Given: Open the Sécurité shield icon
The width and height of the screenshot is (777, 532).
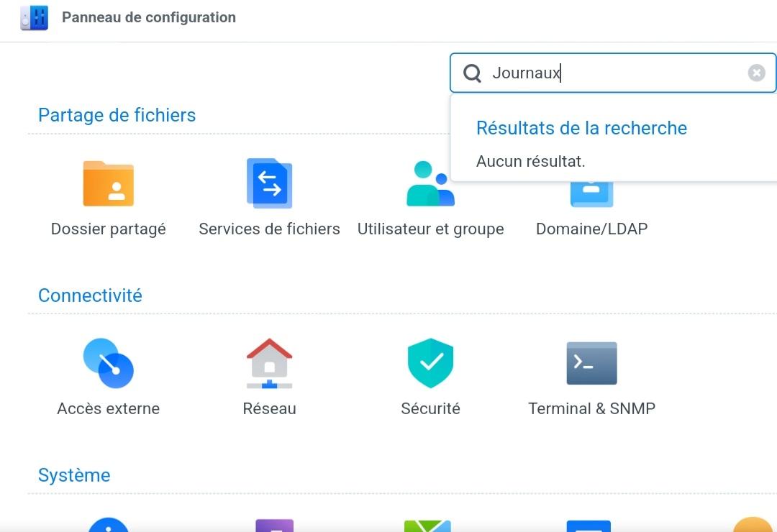Looking at the screenshot, I should tap(430, 363).
